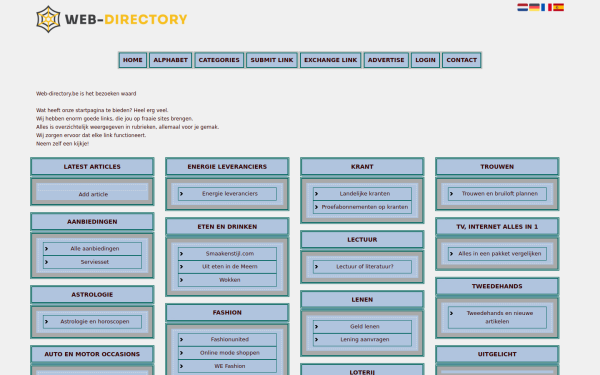
Task: Click the FASHION category heading
Action: point(227,313)
